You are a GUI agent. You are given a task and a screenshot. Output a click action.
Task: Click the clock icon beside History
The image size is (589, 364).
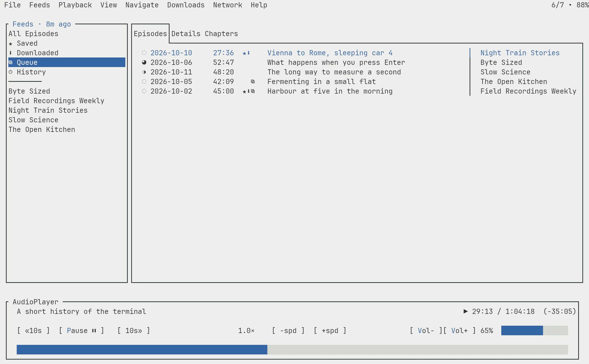tap(11, 72)
